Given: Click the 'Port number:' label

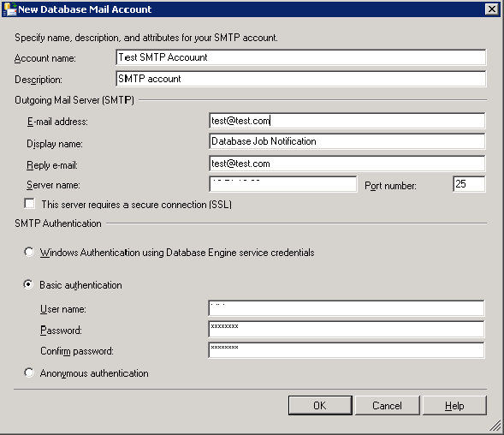Looking at the screenshot, I should 390,186.
